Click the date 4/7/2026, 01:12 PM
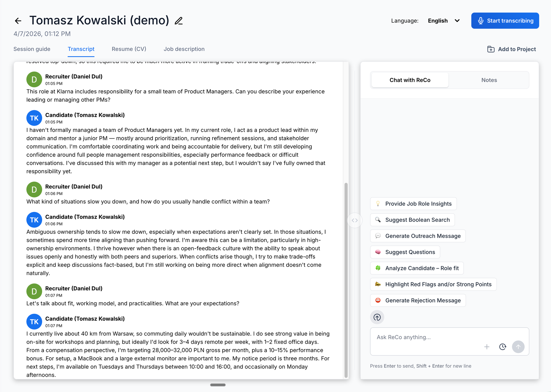The height and width of the screenshot is (392, 551). coord(42,34)
